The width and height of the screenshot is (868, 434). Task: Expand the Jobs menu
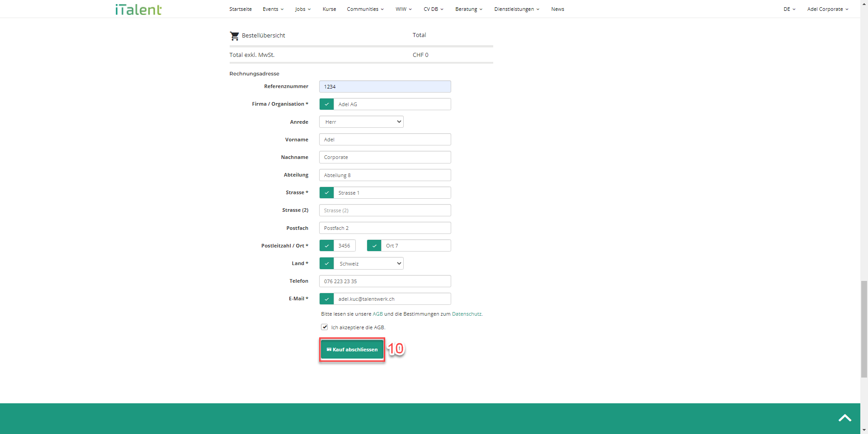(303, 9)
